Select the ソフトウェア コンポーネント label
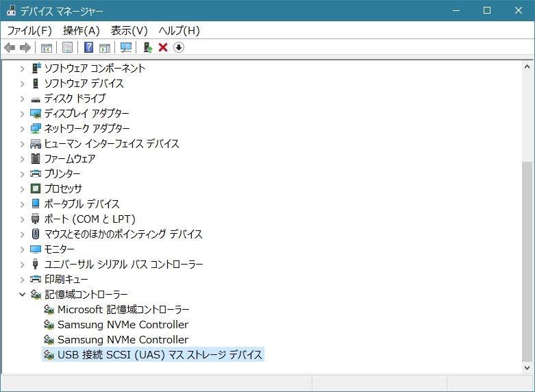 click(95, 69)
